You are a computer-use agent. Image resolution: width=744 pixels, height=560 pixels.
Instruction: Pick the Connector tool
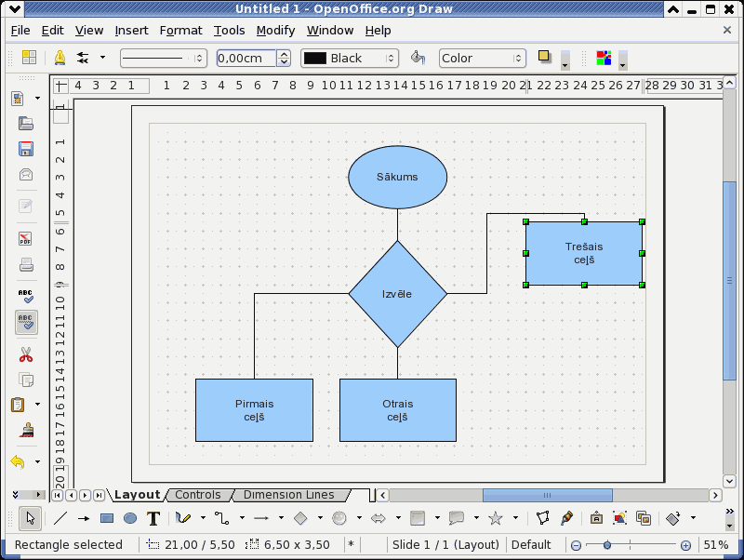click(221, 518)
